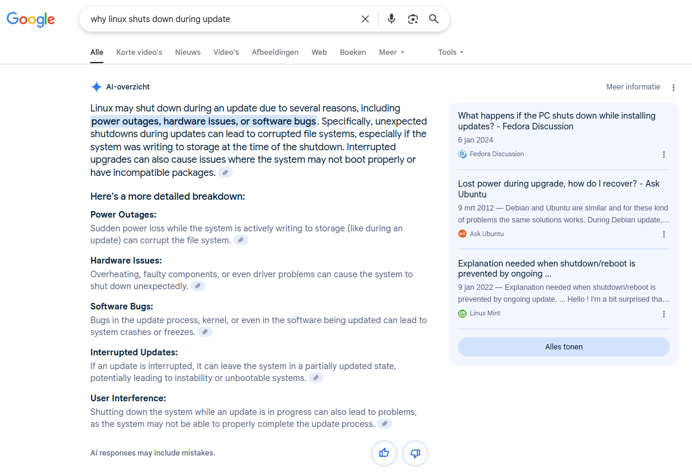This screenshot has width=692, height=474.
Task: Click the Fedora Discussion site favicon
Action: (x=462, y=154)
